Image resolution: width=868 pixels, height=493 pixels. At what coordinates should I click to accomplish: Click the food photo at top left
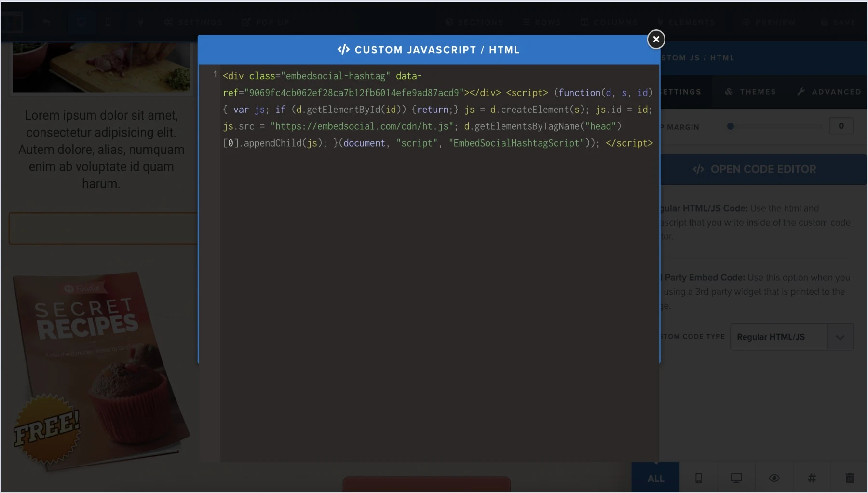101,68
